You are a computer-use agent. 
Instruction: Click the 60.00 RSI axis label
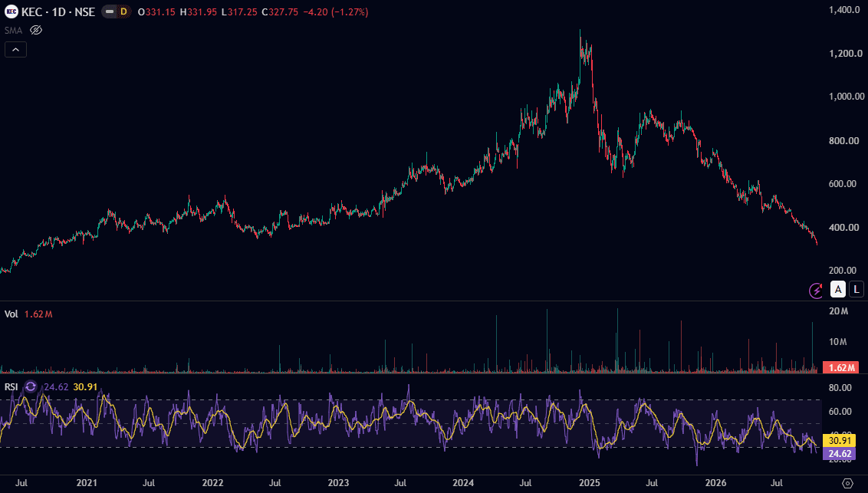coord(840,411)
